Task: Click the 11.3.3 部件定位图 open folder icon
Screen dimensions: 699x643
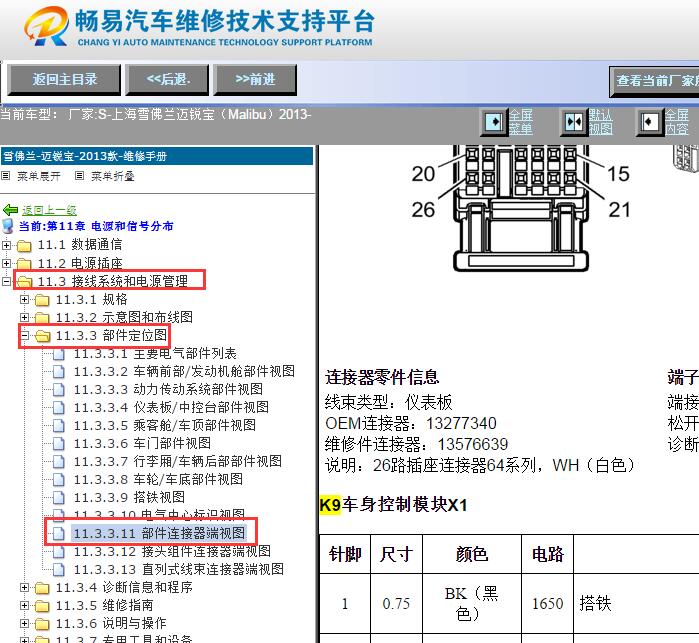Action: (x=42, y=336)
